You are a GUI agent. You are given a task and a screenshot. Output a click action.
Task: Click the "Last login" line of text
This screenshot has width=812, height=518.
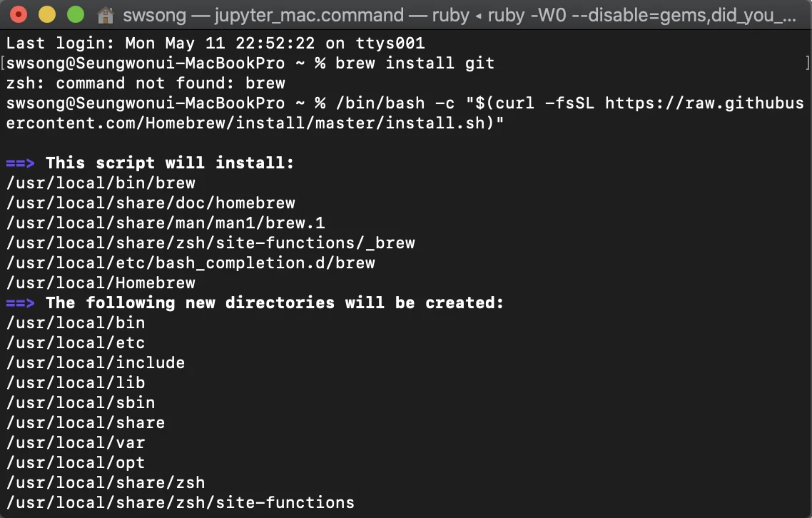coord(215,44)
